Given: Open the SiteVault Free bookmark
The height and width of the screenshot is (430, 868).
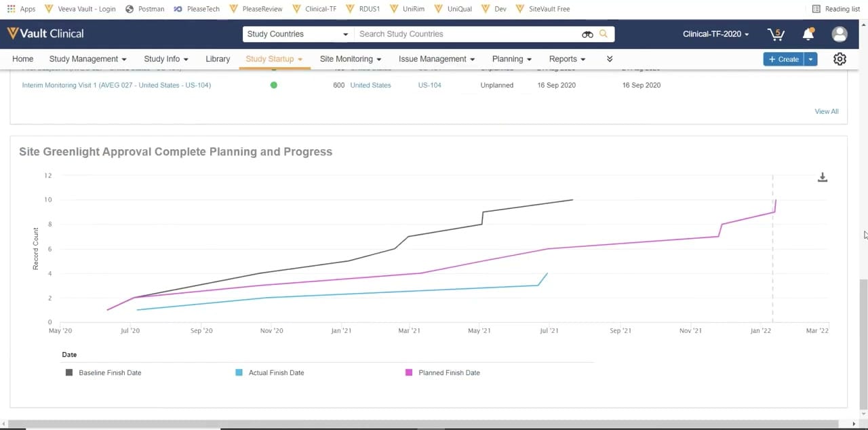Looking at the screenshot, I should tap(542, 9).
